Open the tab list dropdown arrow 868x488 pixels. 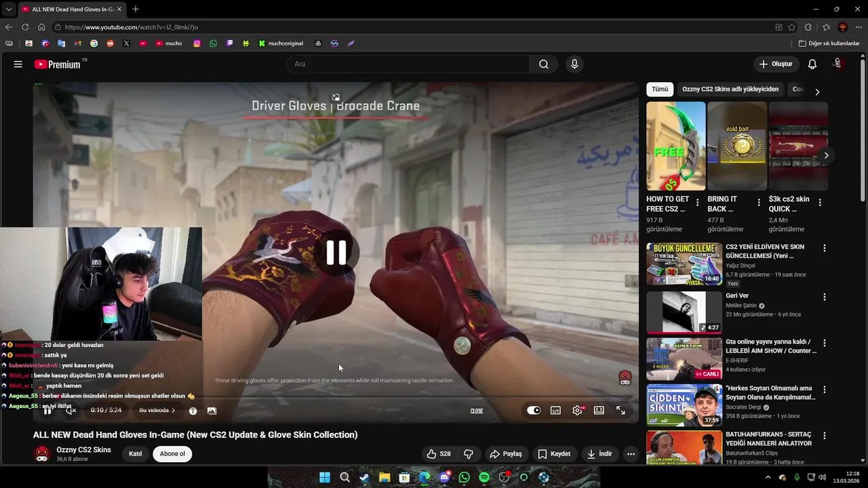click(x=8, y=9)
